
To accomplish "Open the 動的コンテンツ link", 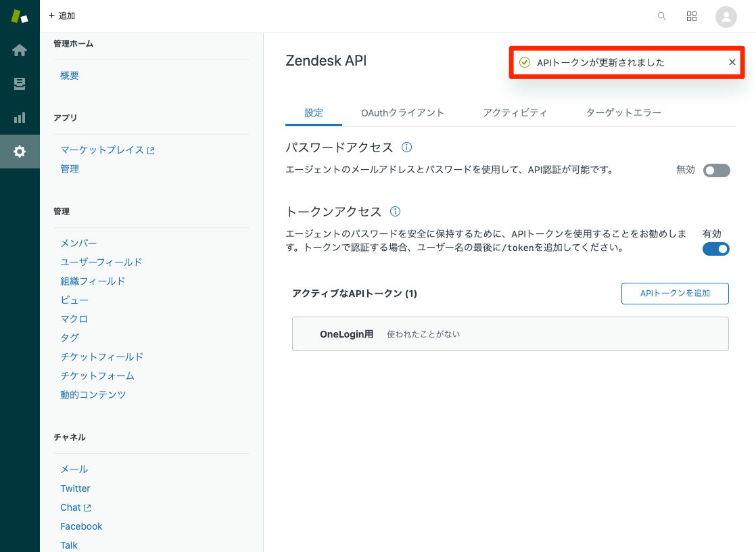I will click(x=93, y=394).
